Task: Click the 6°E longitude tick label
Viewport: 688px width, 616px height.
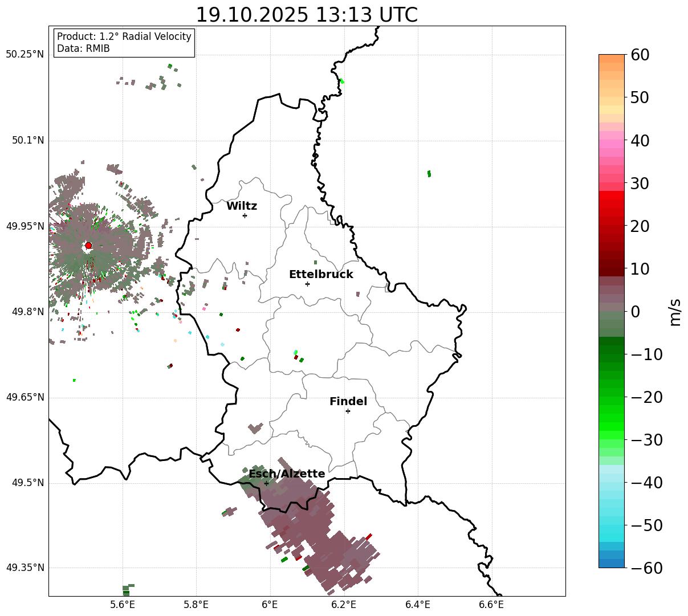Action: 270,605
